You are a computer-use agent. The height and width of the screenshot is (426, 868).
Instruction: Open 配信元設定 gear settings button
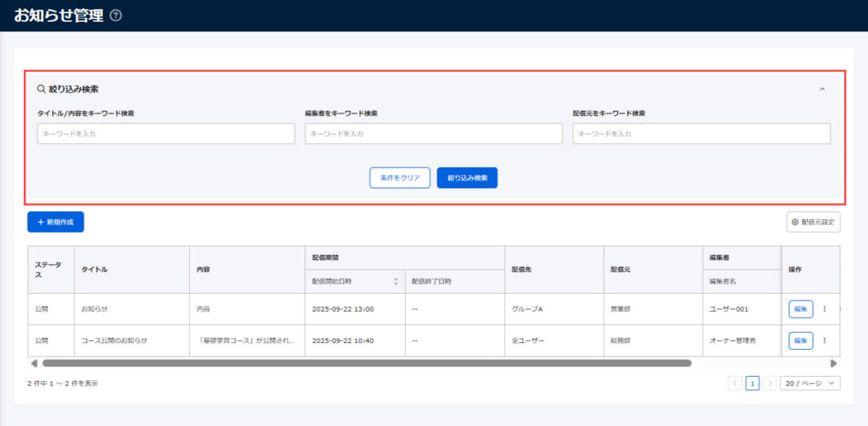[813, 222]
